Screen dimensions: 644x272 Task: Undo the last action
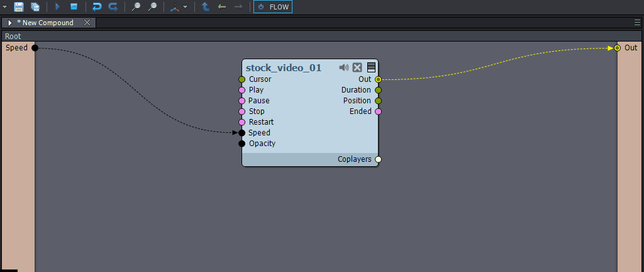[97, 6]
